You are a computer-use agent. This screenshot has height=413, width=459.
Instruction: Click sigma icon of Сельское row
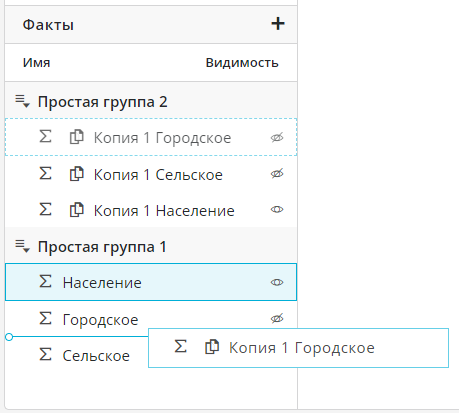point(45,354)
